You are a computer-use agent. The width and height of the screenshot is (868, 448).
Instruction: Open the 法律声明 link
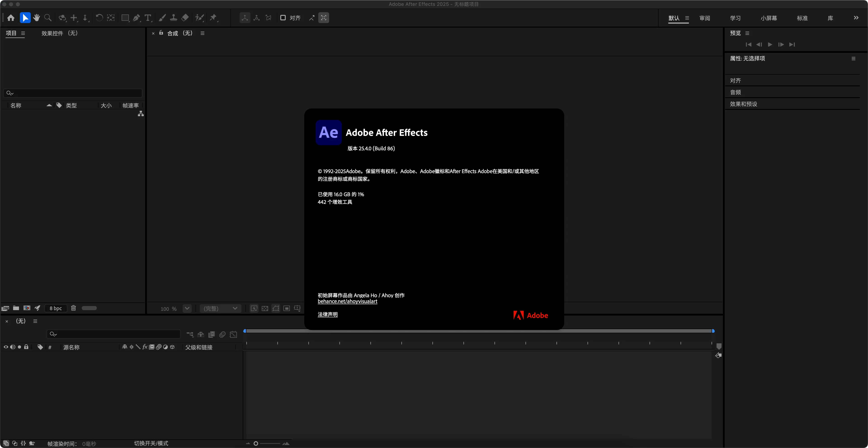328,314
